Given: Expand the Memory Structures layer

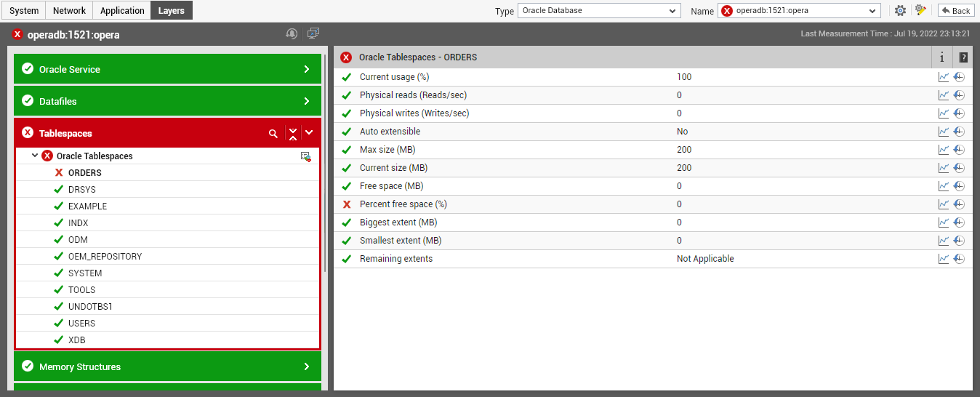Looking at the screenshot, I should (x=307, y=367).
